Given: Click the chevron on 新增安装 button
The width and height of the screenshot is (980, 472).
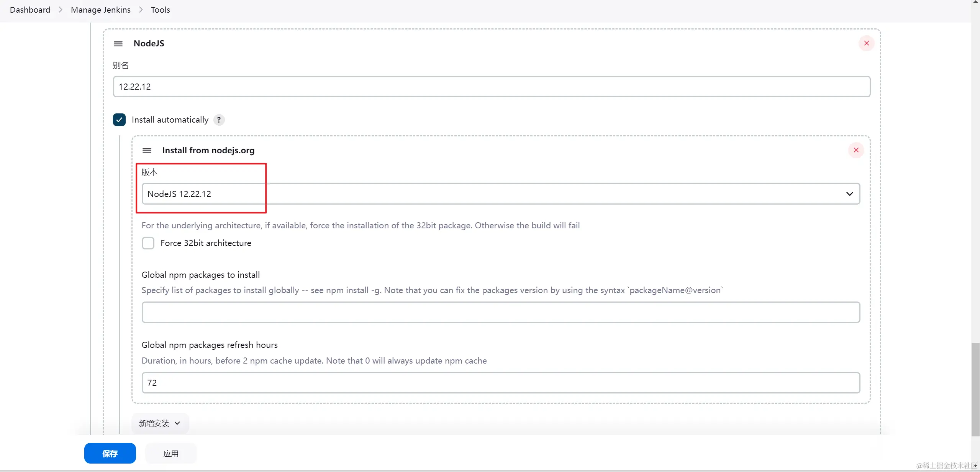Looking at the screenshot, I should (177, 423).
